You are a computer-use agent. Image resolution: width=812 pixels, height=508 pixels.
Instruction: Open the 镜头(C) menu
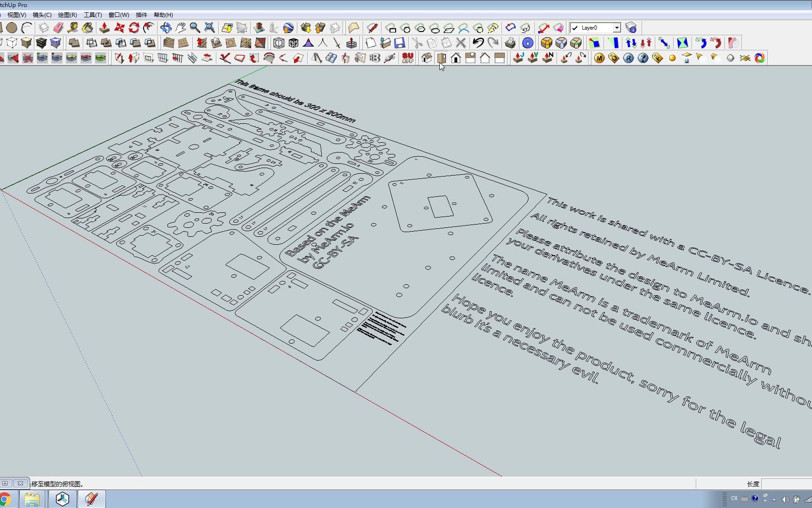tap(42, 15)
